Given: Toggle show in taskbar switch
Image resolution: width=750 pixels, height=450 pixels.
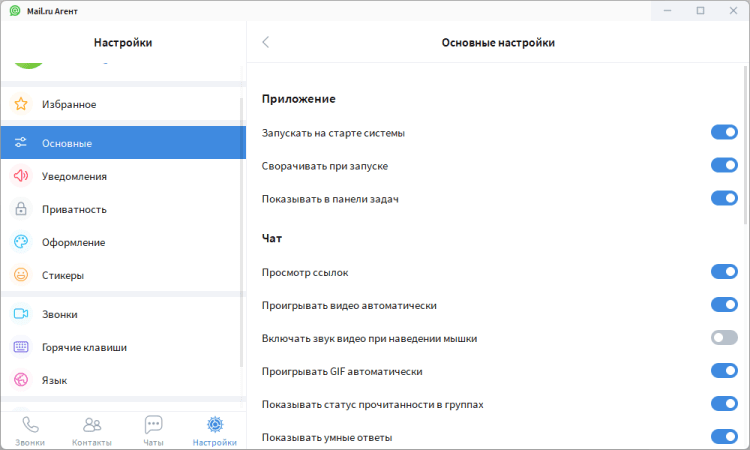Looking at the screenshot, I should pos(723,199).
